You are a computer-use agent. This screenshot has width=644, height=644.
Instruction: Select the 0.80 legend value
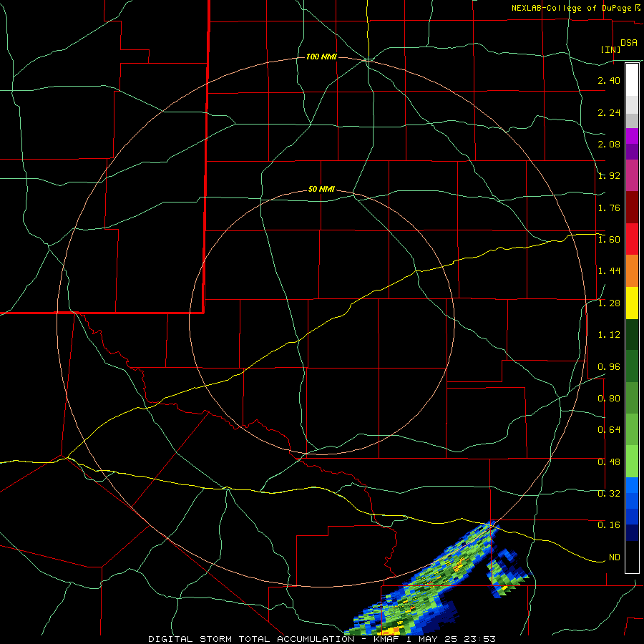pyautogui.click(x=609, y=399)
